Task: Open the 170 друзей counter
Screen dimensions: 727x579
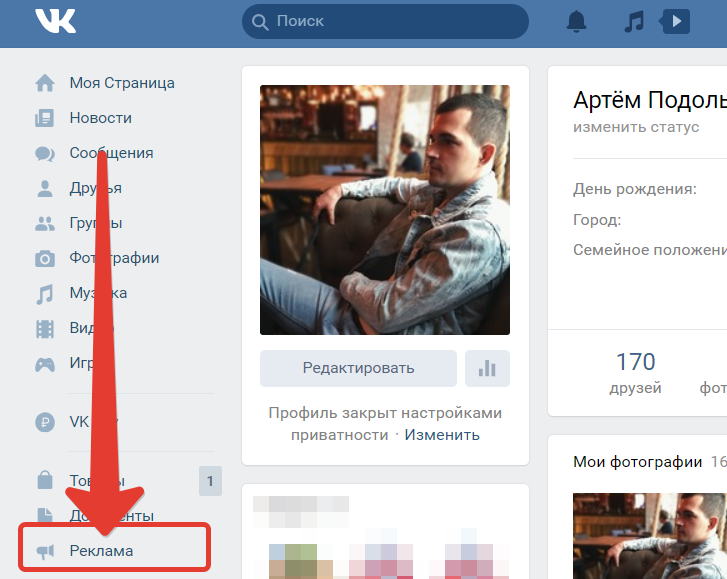Action: pyautogui.click(x=635, y=373)
